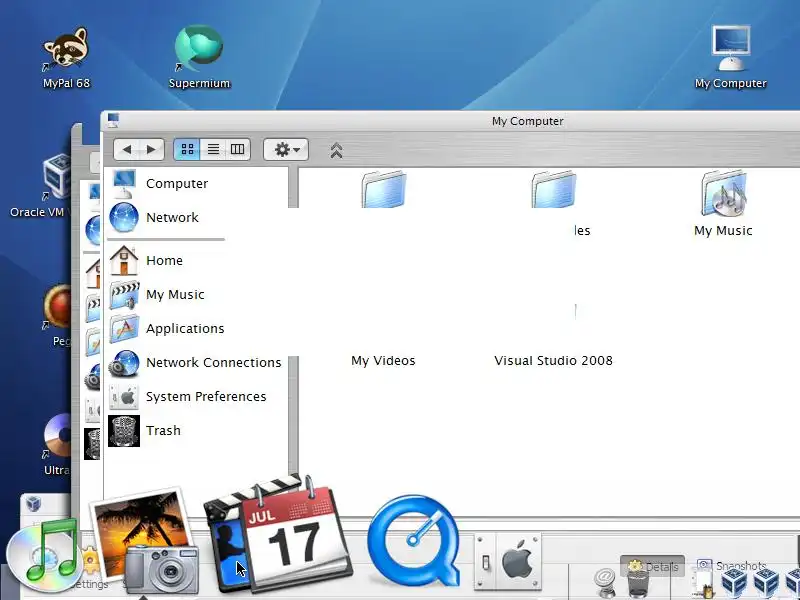Open the My Music folder in file pane
The height and width of the screenshot is (600, 800).
click(723, 204)
